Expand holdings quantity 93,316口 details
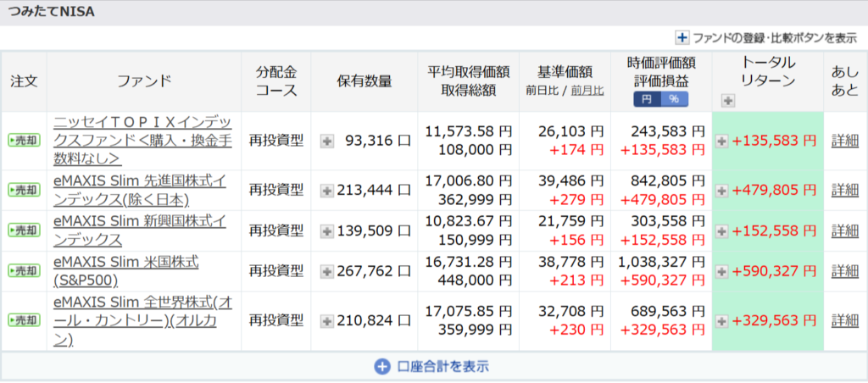 pos(326,141)
